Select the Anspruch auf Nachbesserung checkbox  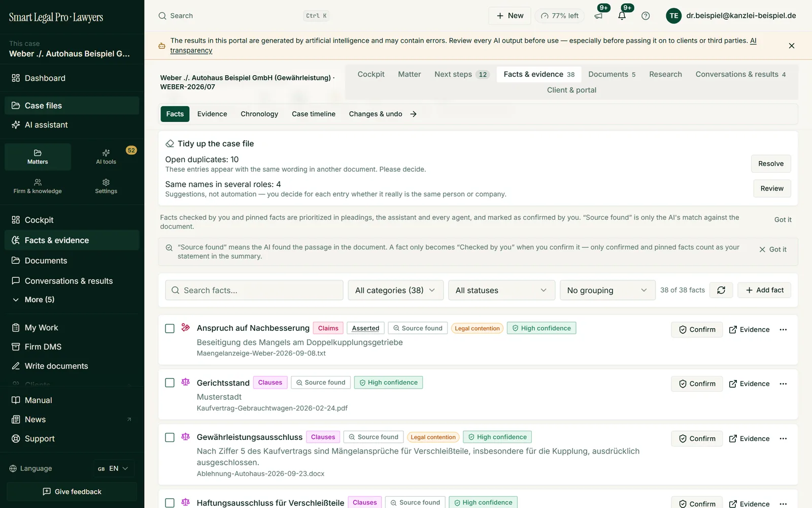tap(170, 329)
